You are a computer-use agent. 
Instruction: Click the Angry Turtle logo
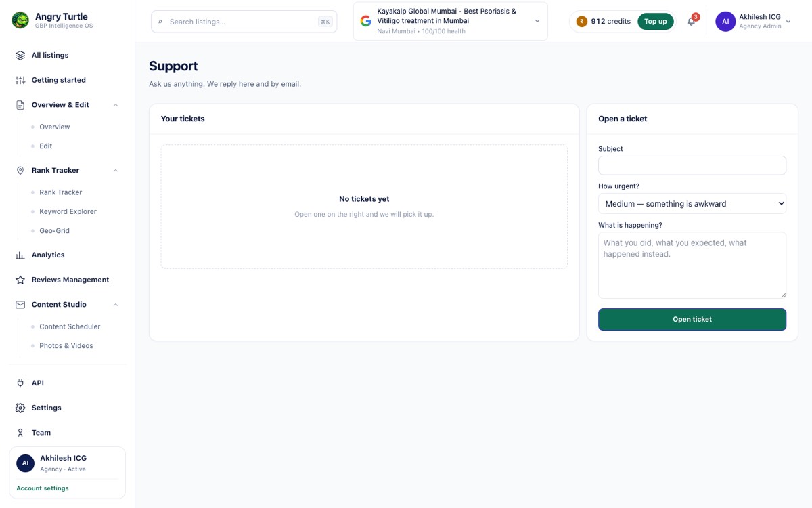[20, 20]
